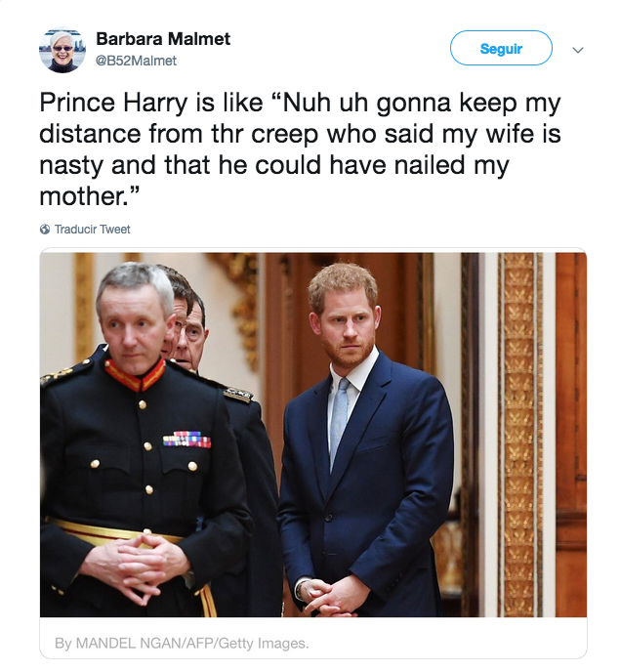
Task: Click the red collar tabs on uniform
Action: (x=136, y=374)
